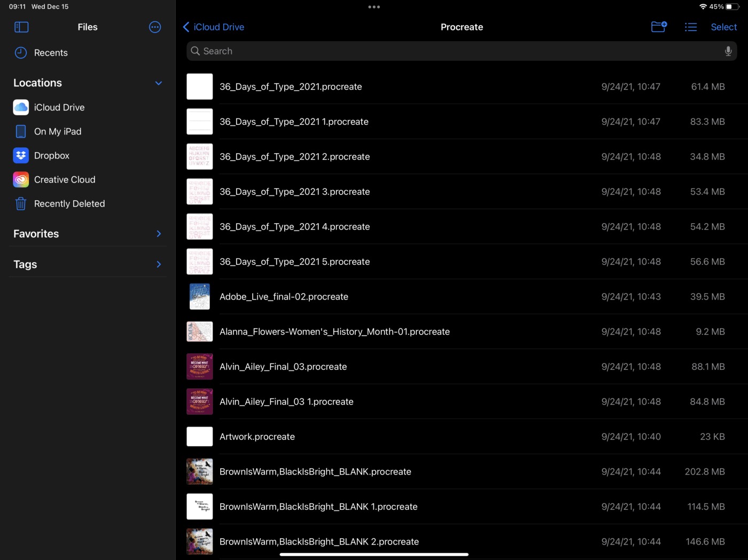Screen dimensions: 748x560
Task: Tap the microphone dictation icon
Action: coord(728,51)
